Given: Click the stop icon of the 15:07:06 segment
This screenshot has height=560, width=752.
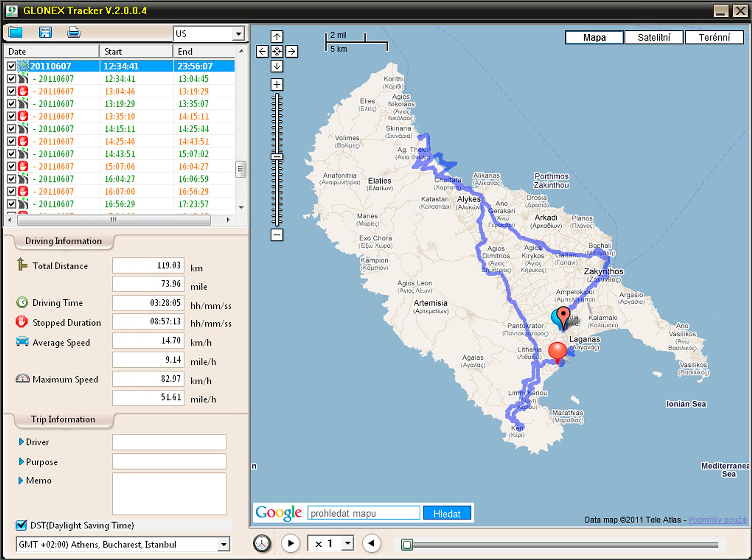Looking at the screenshot, I should point(23,166).
